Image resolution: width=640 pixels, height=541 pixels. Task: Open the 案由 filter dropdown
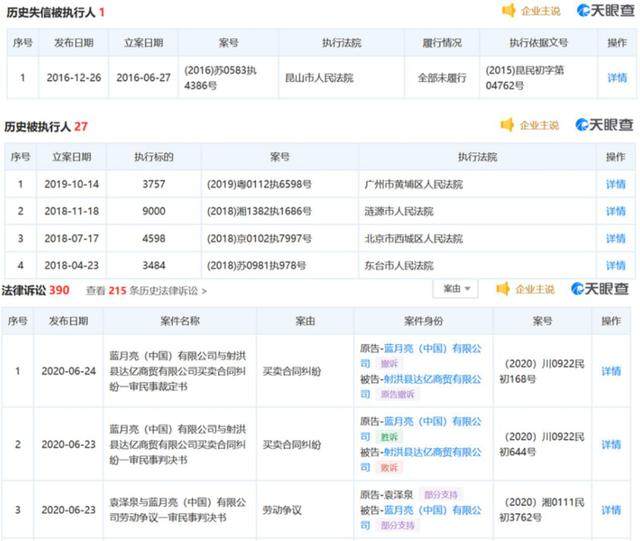coord(456,289)
